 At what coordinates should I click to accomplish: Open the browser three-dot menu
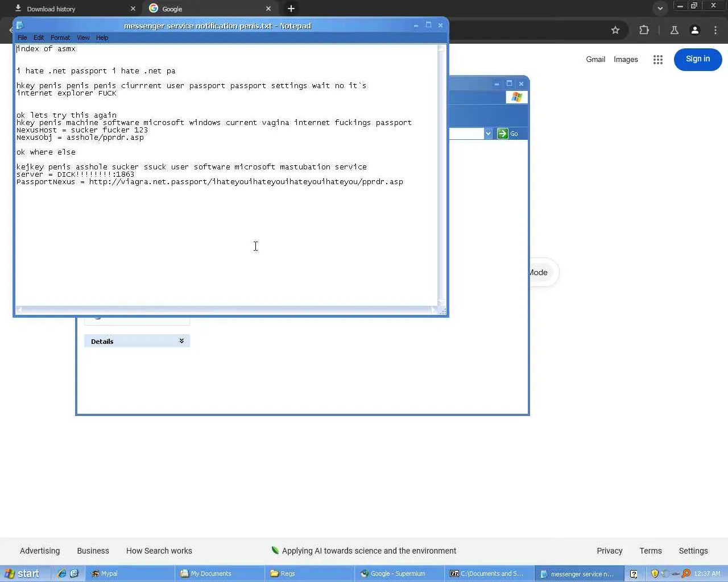pos(715,30)
